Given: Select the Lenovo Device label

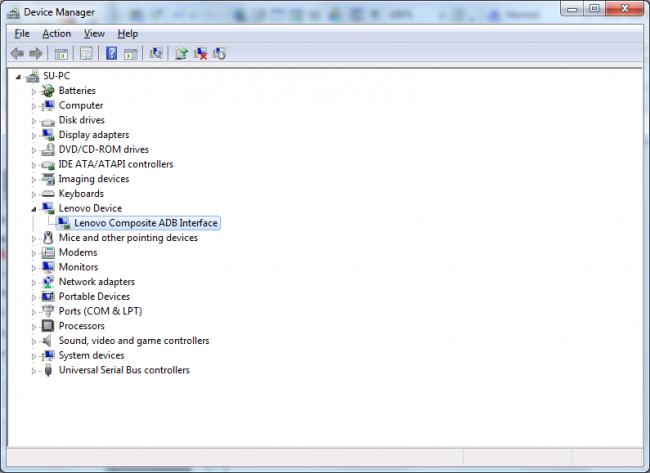Looking at the screenshot, I should coord(90,208).
